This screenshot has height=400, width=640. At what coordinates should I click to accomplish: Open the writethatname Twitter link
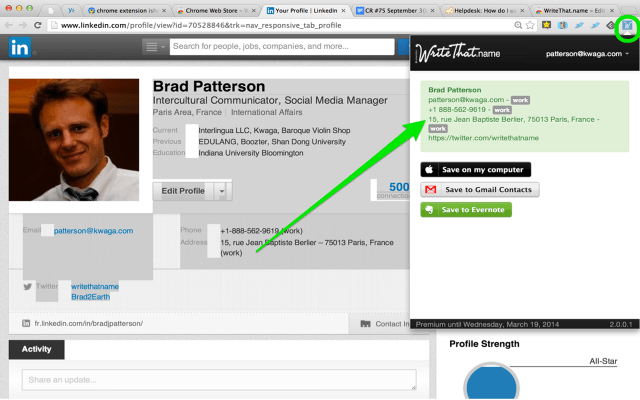(95, 287)
